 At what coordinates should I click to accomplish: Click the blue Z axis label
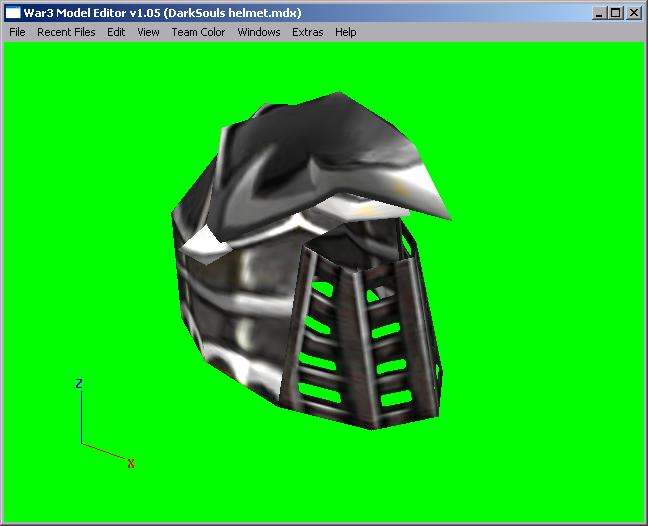pos(79,383)
